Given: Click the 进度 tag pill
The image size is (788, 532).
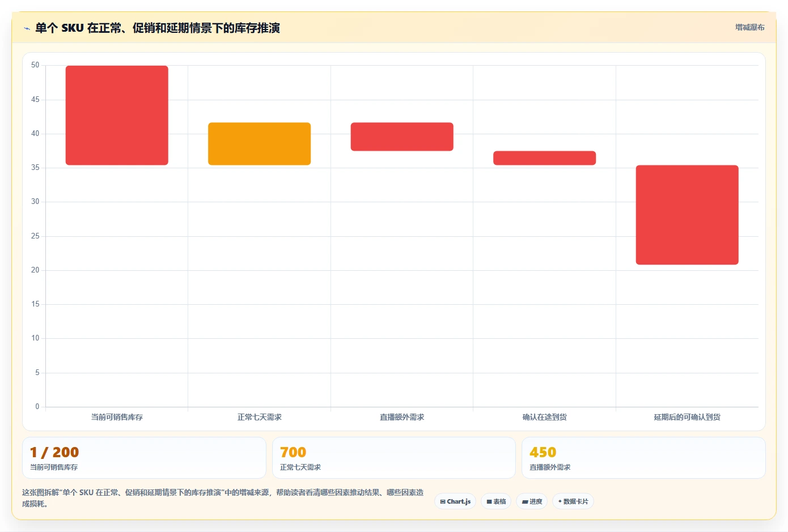Looking at the screenshot, I should [x=532, y=501].
